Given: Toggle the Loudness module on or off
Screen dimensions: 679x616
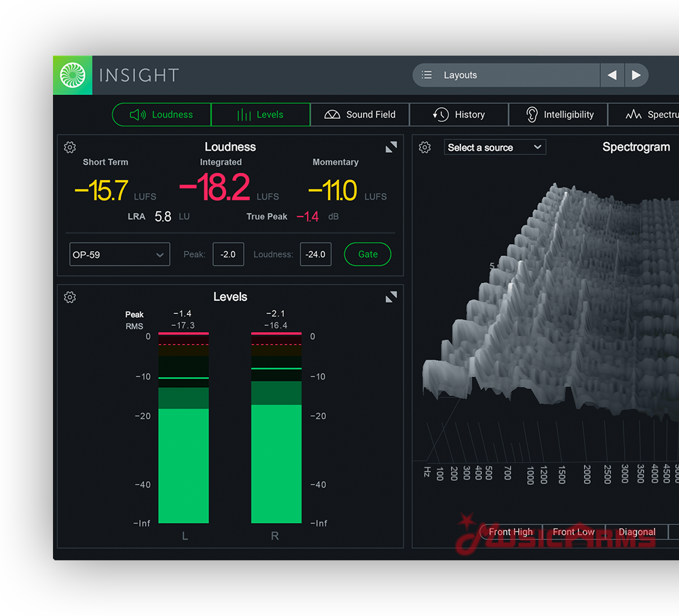Looking at the screenshot, I should tap(162, 115).
